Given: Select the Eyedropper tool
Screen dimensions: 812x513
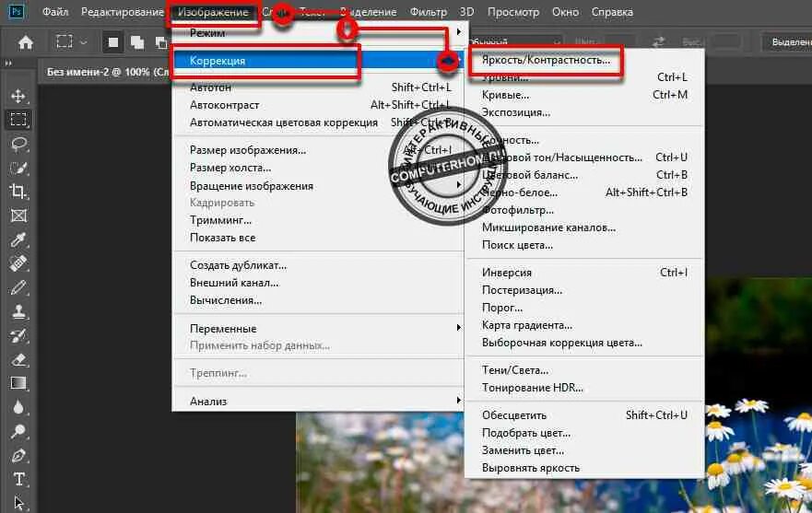Looking at the screenshot, I should pyautogui.click(x=18, y=239).
